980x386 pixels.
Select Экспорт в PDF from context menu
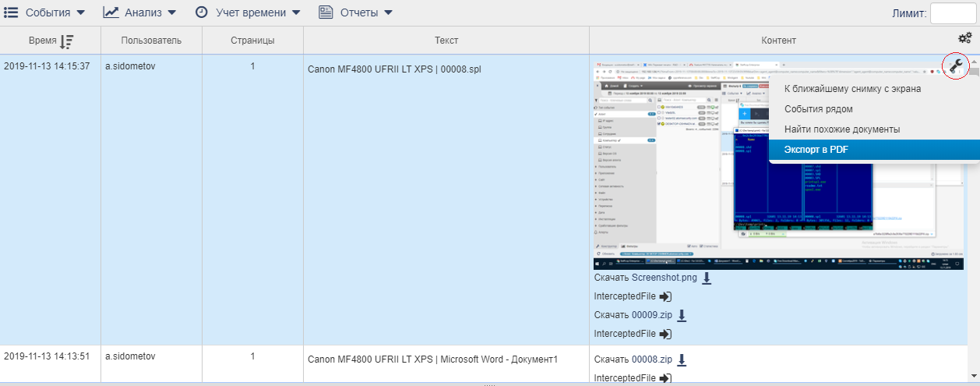pyautogui.click(x=815, y=150)
